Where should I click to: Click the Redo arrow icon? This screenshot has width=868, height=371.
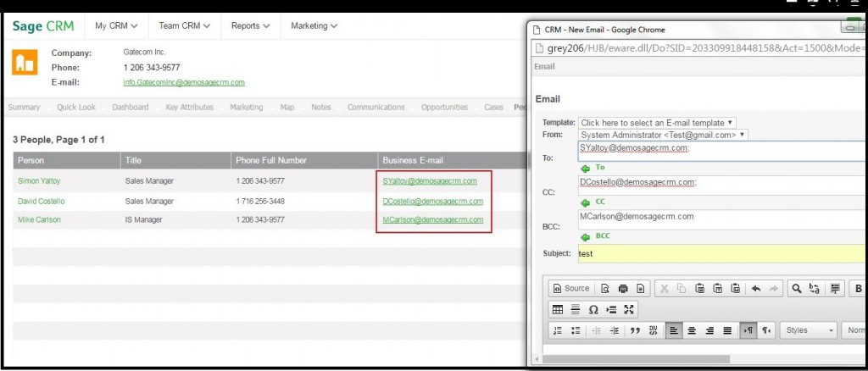click(773, 289)
